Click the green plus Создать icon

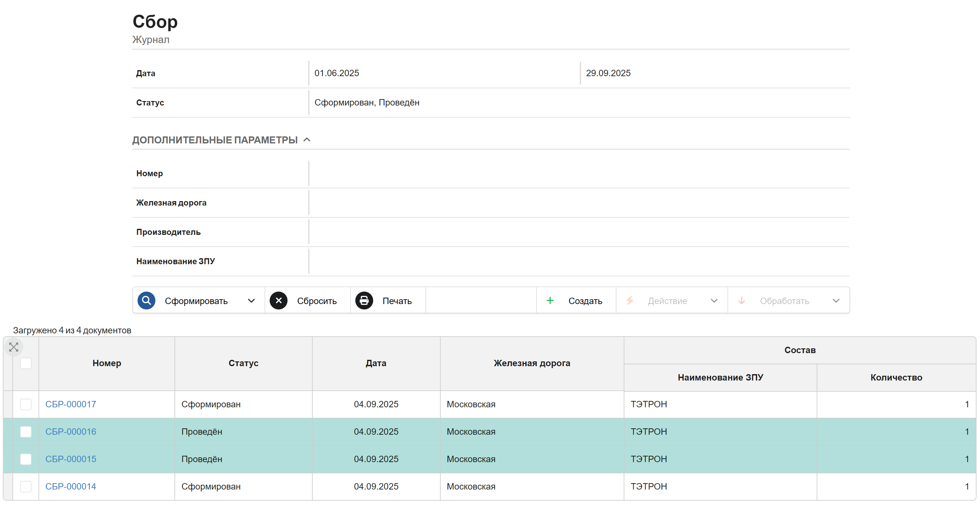point(550,301)
